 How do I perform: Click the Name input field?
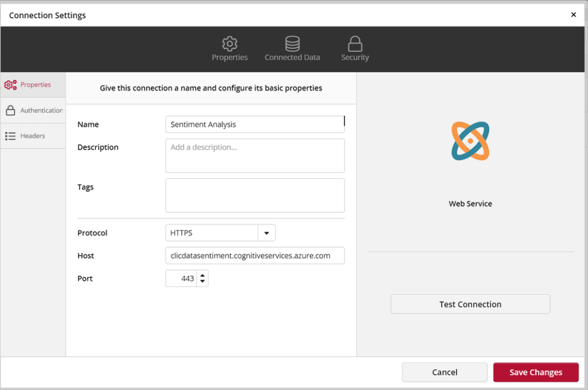(255, 124)
